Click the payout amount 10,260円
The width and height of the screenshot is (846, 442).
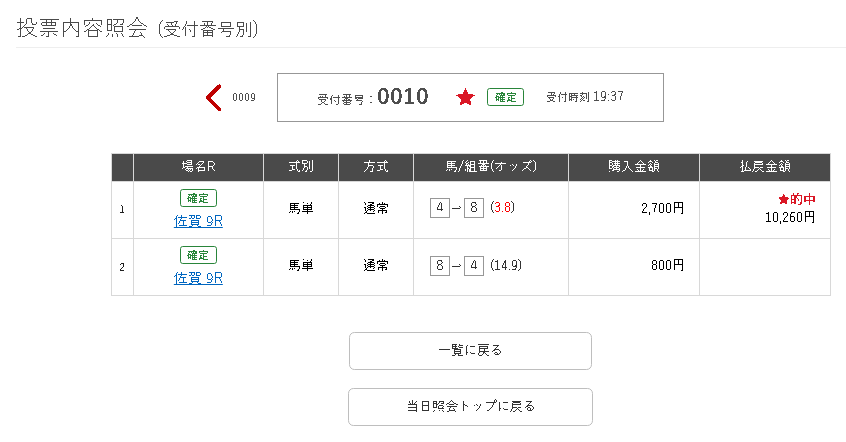(790, 217)
